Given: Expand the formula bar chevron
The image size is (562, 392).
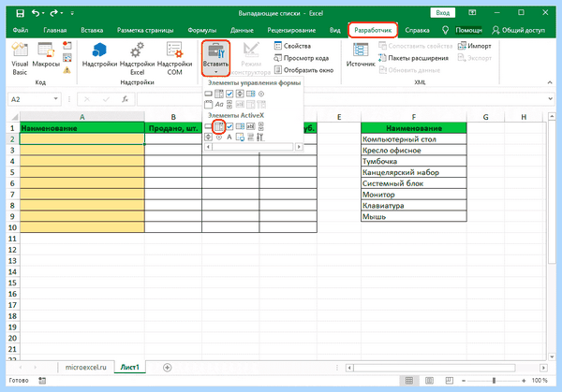Looking at the screenshot, I should [x=551, y=98].
